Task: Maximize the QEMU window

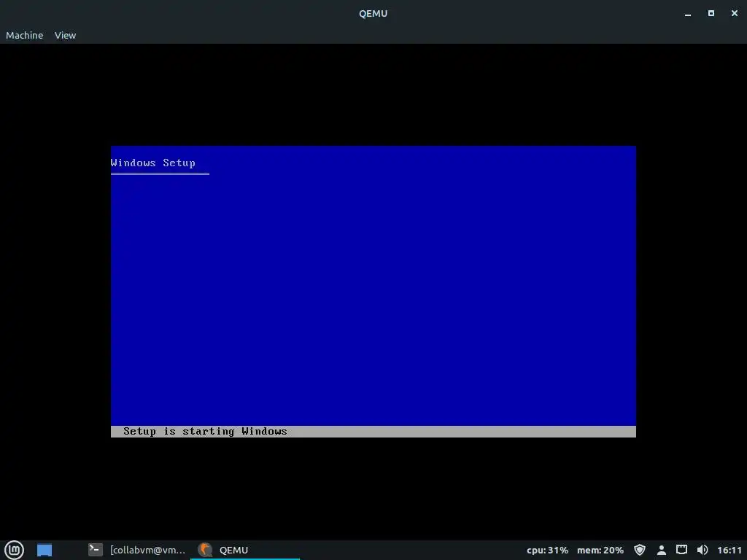Action: (x=711, y=13)
